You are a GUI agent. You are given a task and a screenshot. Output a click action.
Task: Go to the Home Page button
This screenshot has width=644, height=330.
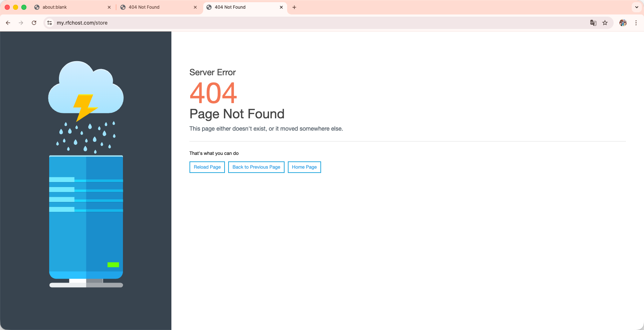304,167
